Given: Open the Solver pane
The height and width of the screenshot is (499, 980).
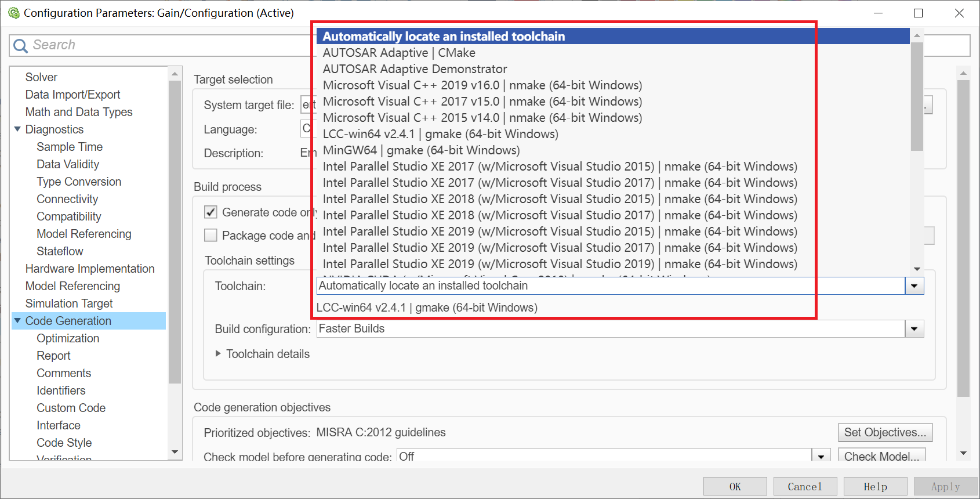Looking at the screenshot, I should (41, 77).
